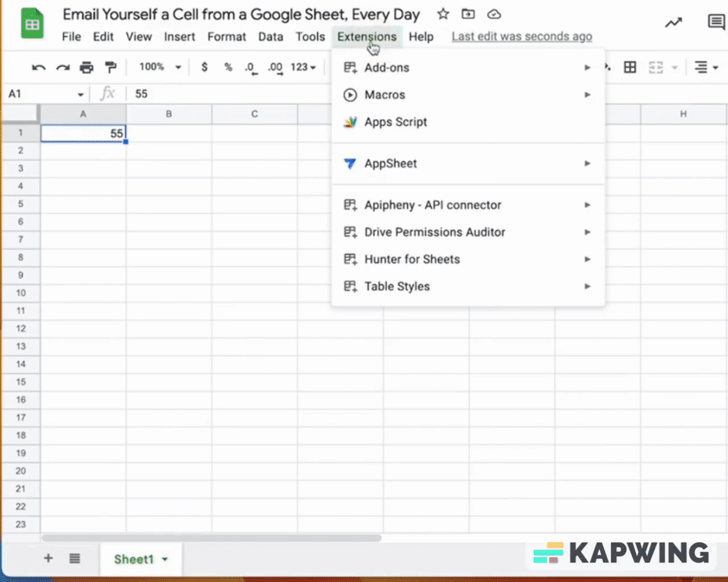Click the select-all corner box
The image size is (728, 582).
20,114
